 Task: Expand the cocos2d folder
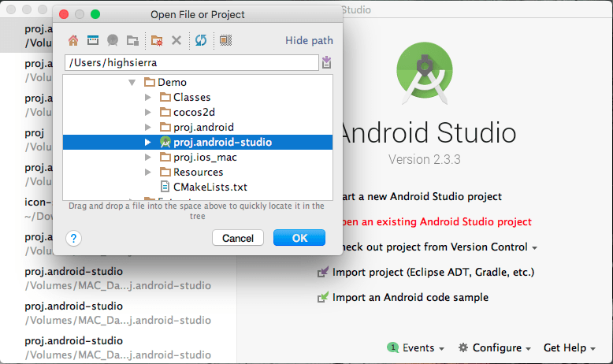(x=147, y=113)
